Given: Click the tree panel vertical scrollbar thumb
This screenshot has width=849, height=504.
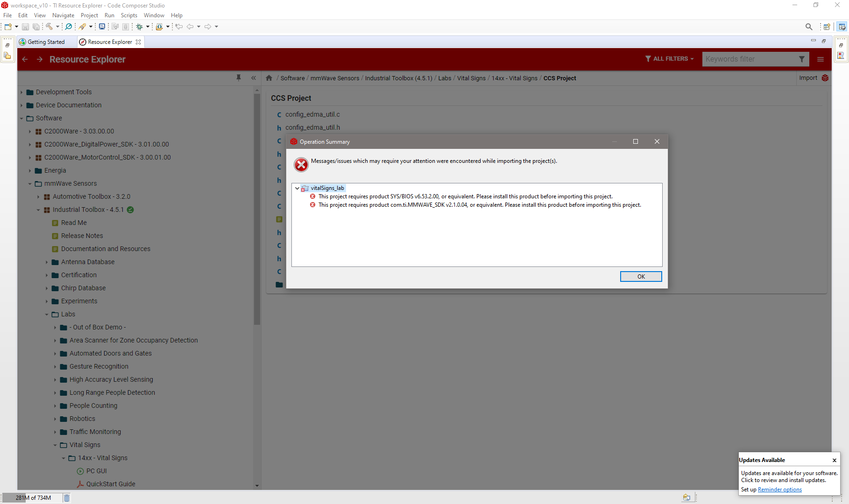Looking at the screenshot, I should [x=257, y=209].
